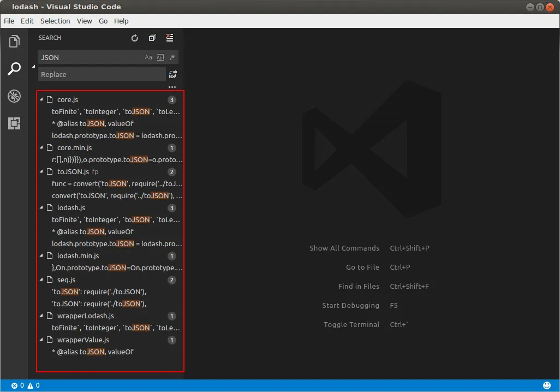The image size is (560, 392).
Task: Click the feedback smiley in status bar
Action: click(x=547, y=385)
